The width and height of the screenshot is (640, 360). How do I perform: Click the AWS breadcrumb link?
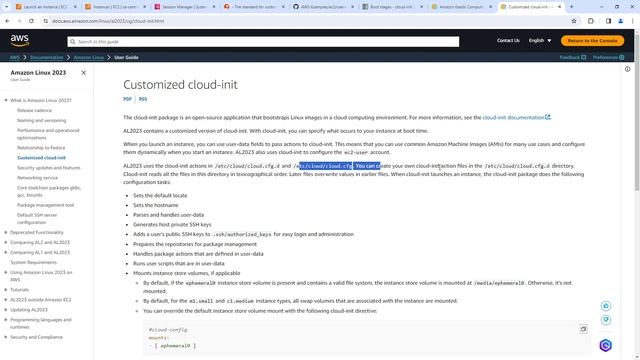tap(15, 58)
